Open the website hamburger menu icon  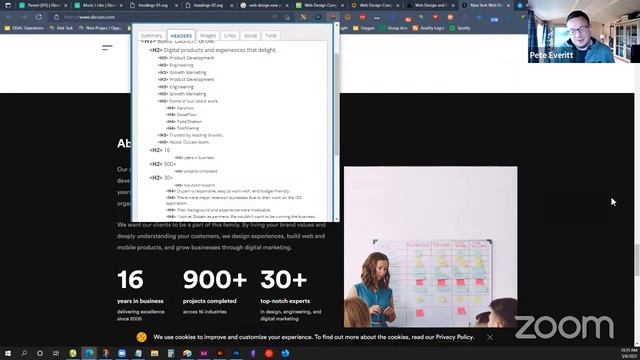[x=107, y=48]
